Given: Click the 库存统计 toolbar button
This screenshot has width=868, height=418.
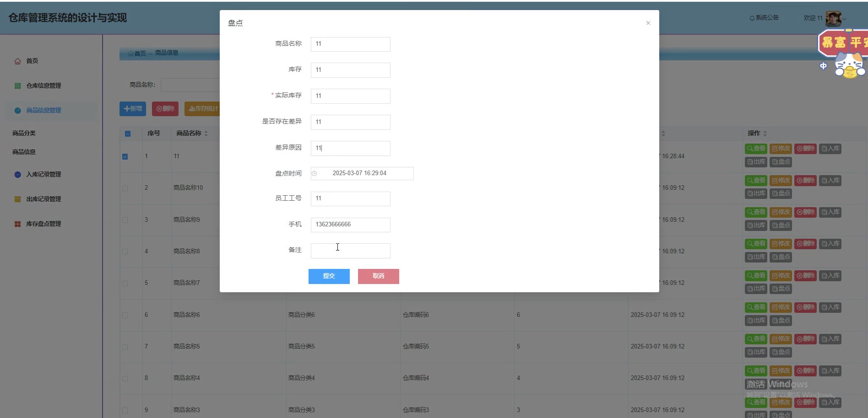Looking at the screenshot, I should 202,109.
